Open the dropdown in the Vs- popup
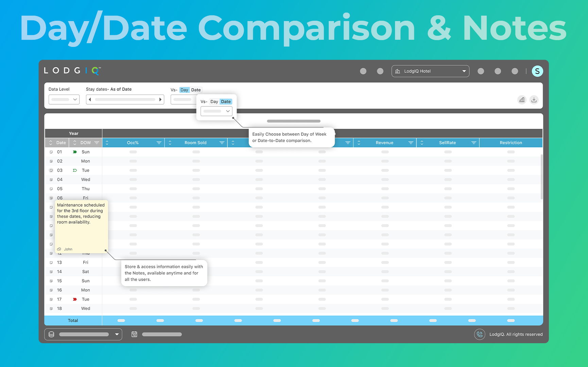This screenshot has height=367, width=588. [x=217, y=111]
